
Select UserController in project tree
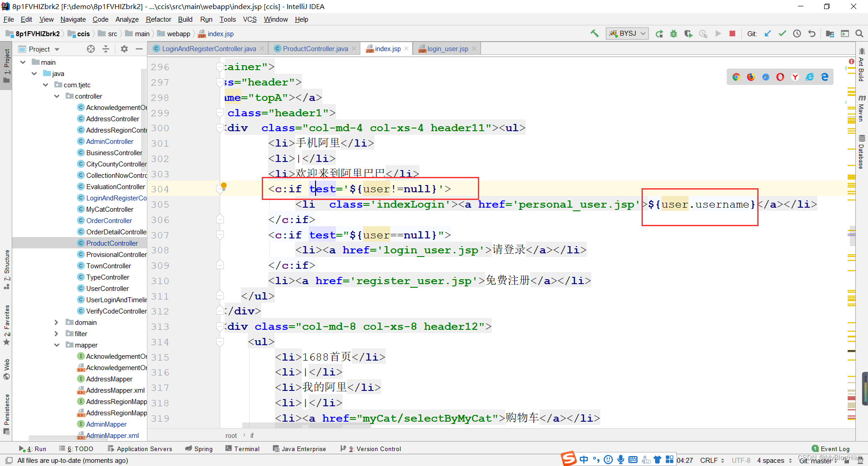[108, 289]
